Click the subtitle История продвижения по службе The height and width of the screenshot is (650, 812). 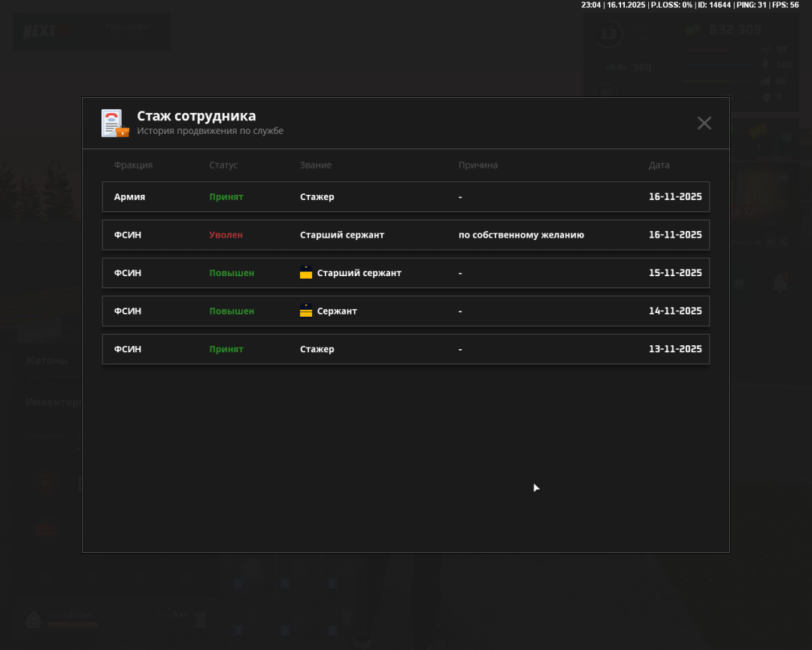pyautogui.click(x=210, y=131)
